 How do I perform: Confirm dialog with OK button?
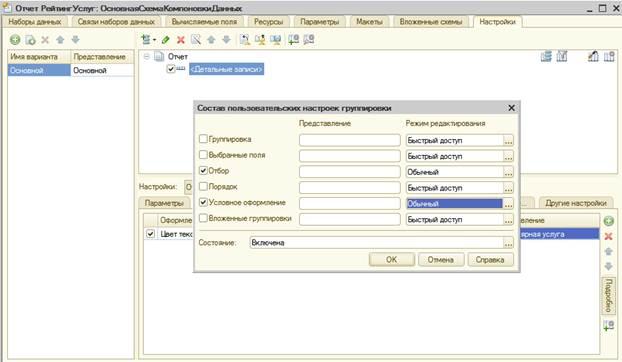392,260
